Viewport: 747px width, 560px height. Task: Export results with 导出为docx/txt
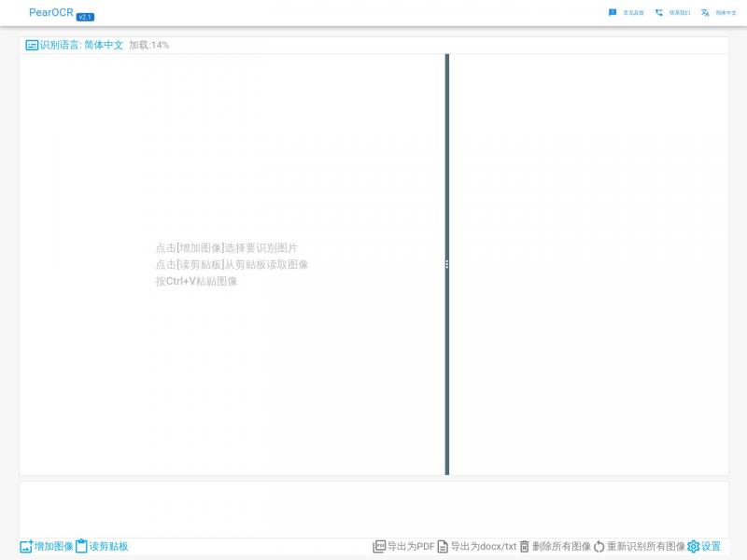[476, 546]
